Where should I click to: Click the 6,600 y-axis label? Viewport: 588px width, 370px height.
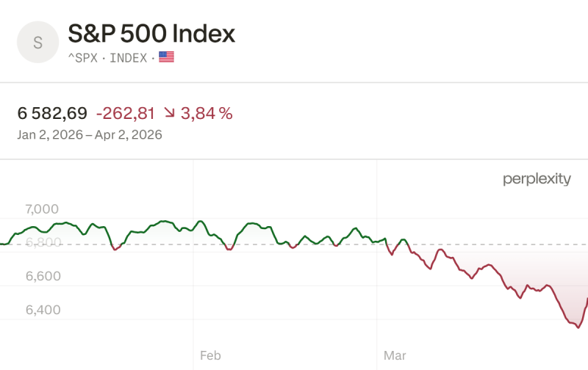[x=43, y=276]
